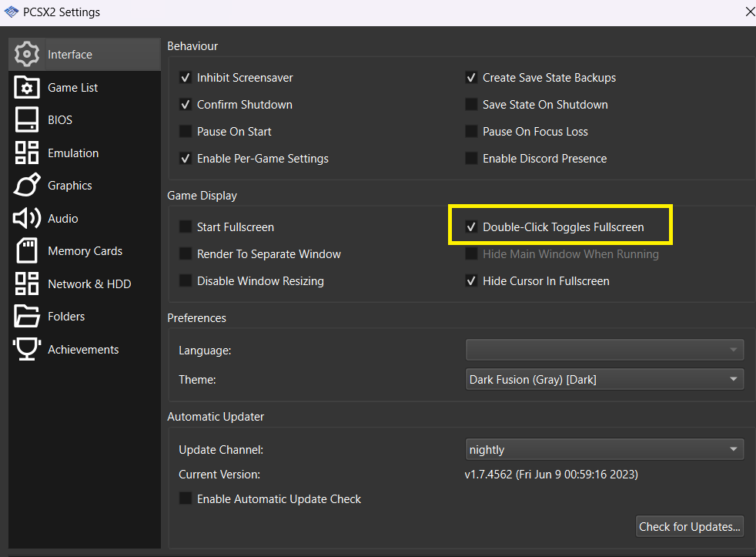756x557 pixels.
Task: Expand the Update Channel dropdown
Action: click(604, 450)
